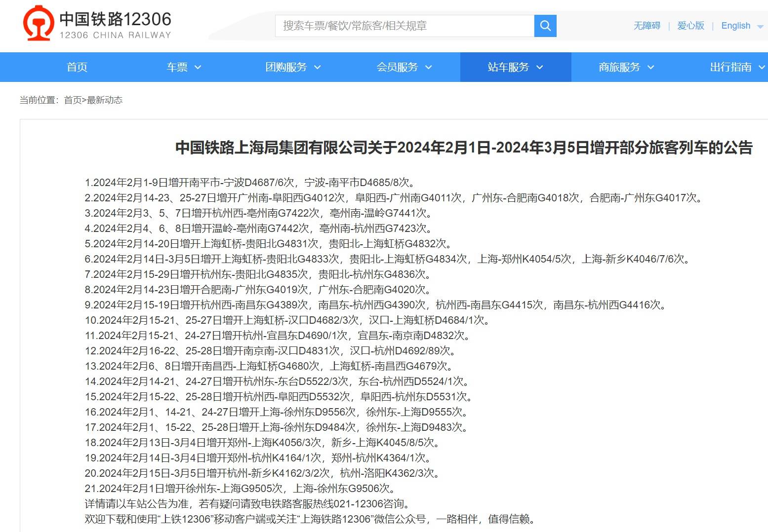Click item 6 about 上海虹桥-贵阳北G4833次

point(388,259)
